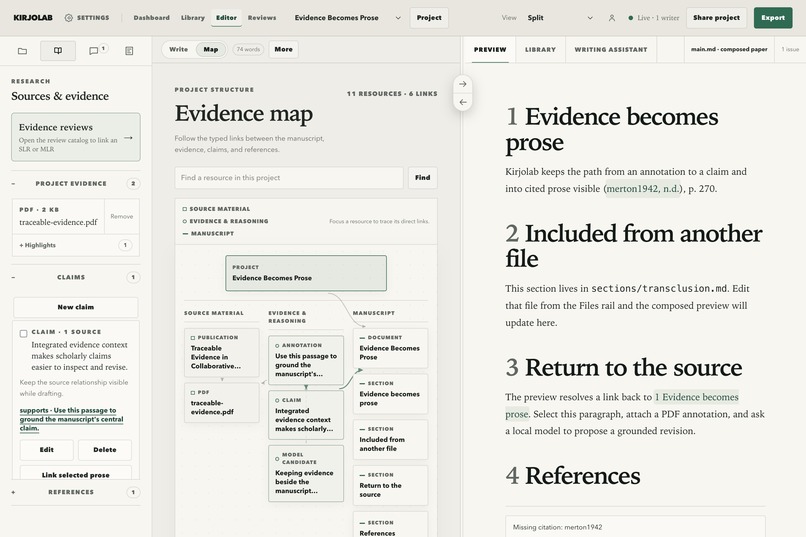This screenshot has height=537, width=806.
Task: Select the Publication node Traceable Evidence
Action: point(222,353)
